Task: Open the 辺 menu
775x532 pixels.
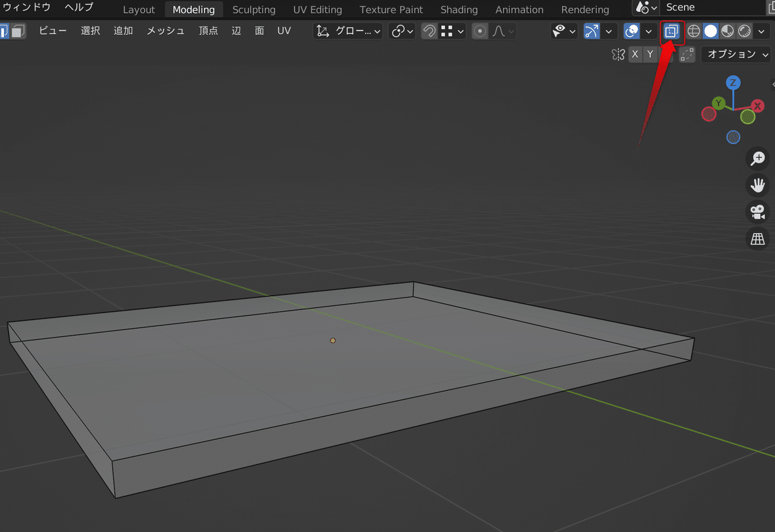Action: (236, 30)
